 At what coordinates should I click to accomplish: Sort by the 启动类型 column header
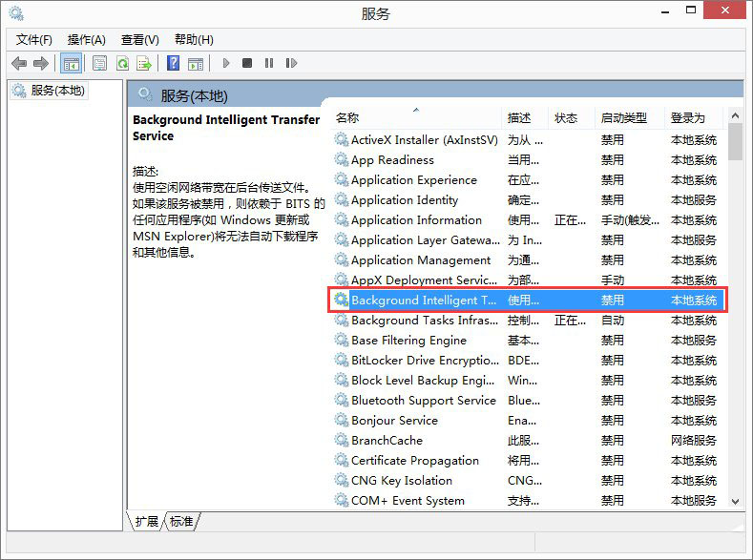[630, 117]
